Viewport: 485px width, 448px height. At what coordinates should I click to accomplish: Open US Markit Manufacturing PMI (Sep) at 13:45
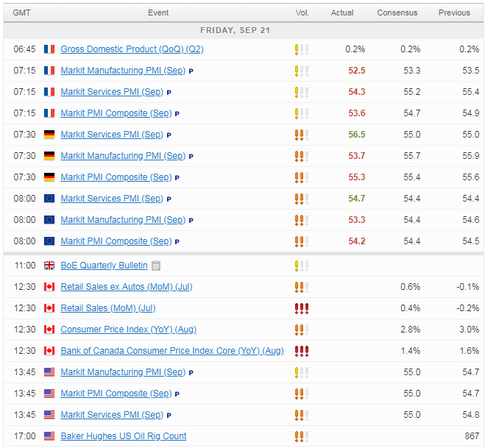pos(123,372)
